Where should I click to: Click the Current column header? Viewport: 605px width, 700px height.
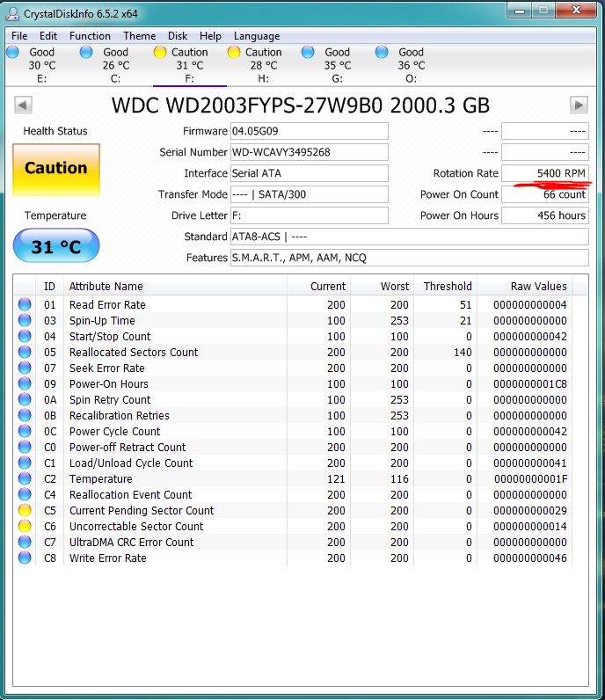[318, 286]
